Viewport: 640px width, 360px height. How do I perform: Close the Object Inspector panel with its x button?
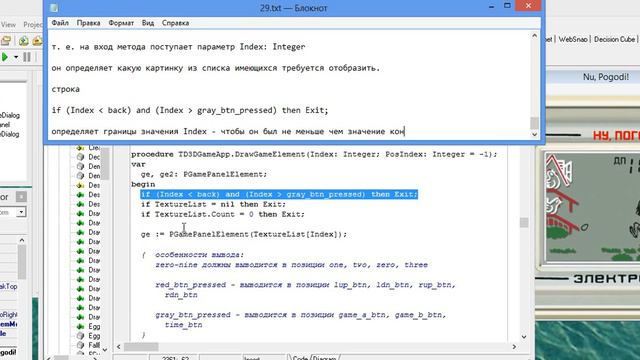[x=21, y=197]
